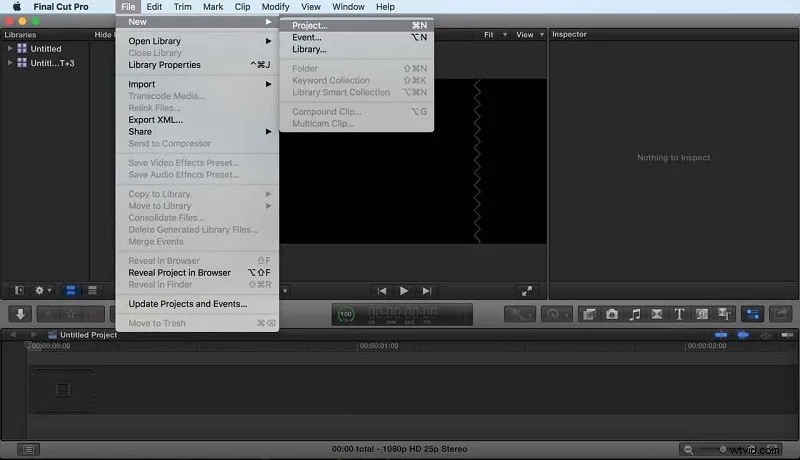800x460 pixels.
Task: Open the Clip menu
Action: pyautogui.click(x=242, y=7)
